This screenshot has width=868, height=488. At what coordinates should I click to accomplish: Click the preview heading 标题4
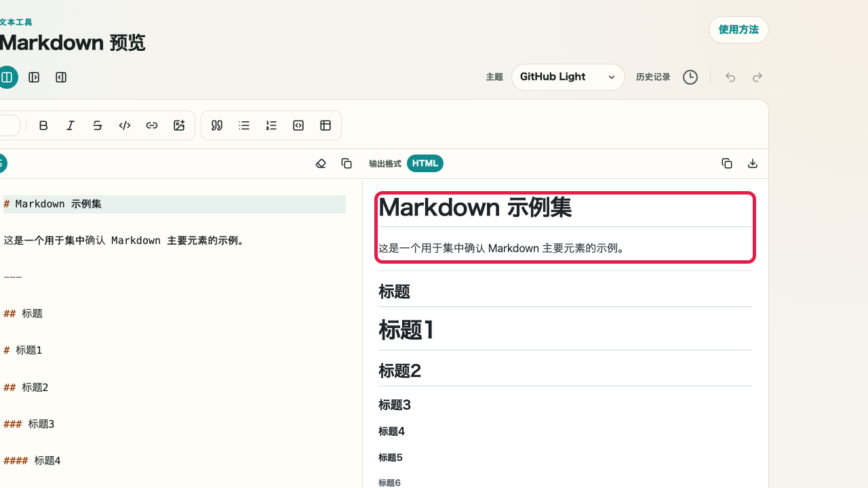click(391, 432)
